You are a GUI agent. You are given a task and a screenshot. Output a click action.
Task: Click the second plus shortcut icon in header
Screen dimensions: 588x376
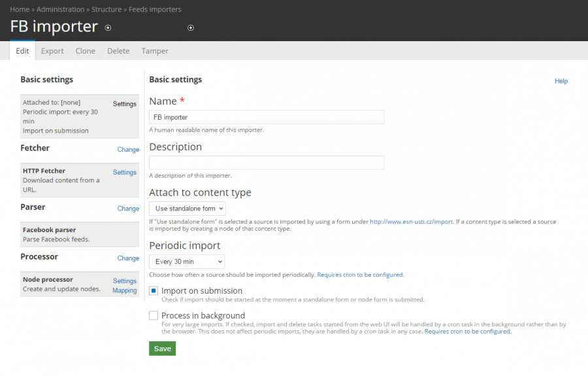pyautogui.click(x=191, y=27)
